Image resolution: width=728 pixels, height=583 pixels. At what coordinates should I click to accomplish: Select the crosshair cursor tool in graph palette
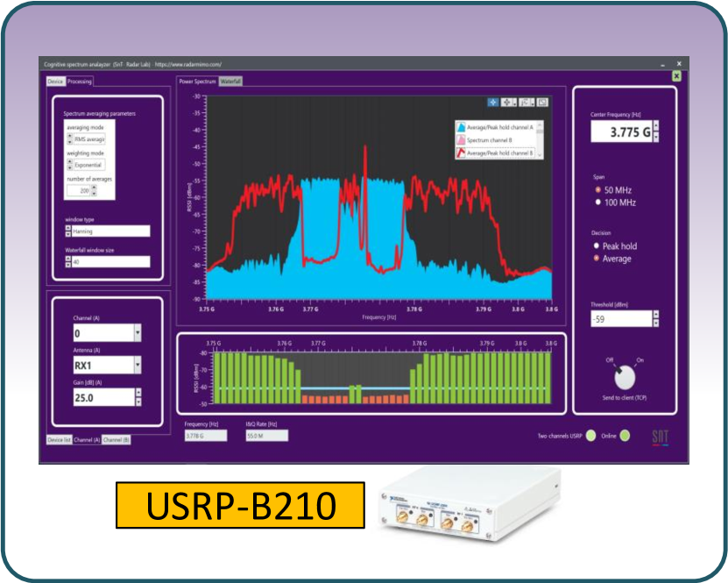click(x=492, y=103)
